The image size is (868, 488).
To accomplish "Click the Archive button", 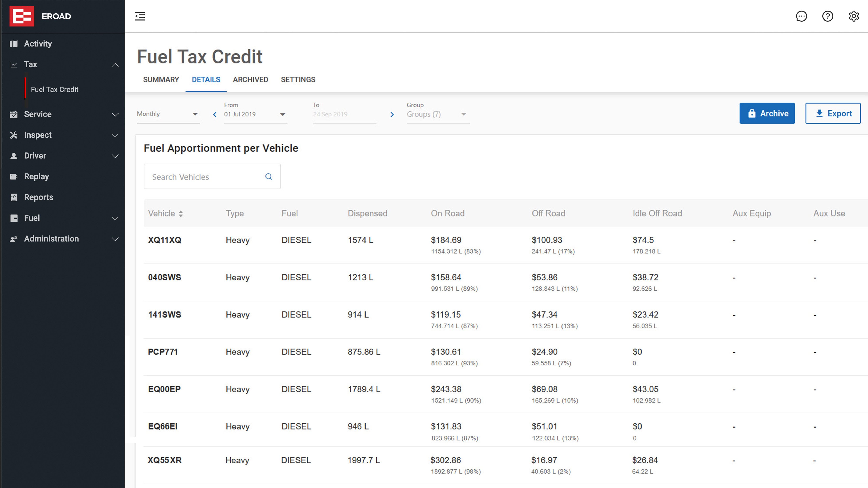I will click(x=767, y=113).
